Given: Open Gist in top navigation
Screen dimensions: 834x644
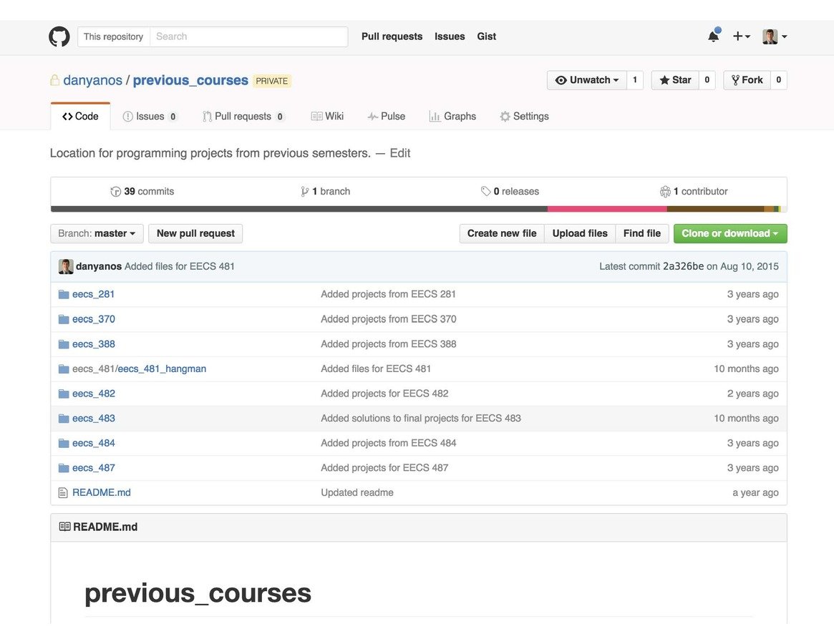Looking at the screenshot, I should point(486,36).
